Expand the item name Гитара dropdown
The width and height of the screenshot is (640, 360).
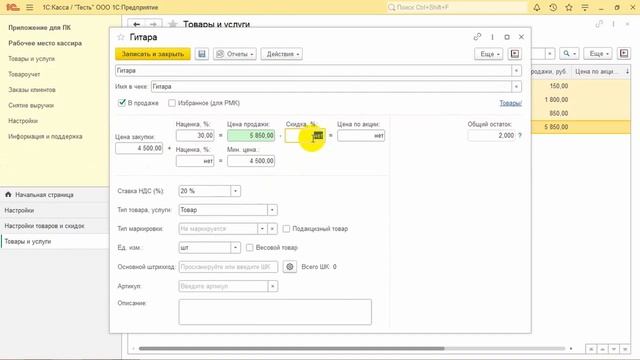(x=516, y=71)
